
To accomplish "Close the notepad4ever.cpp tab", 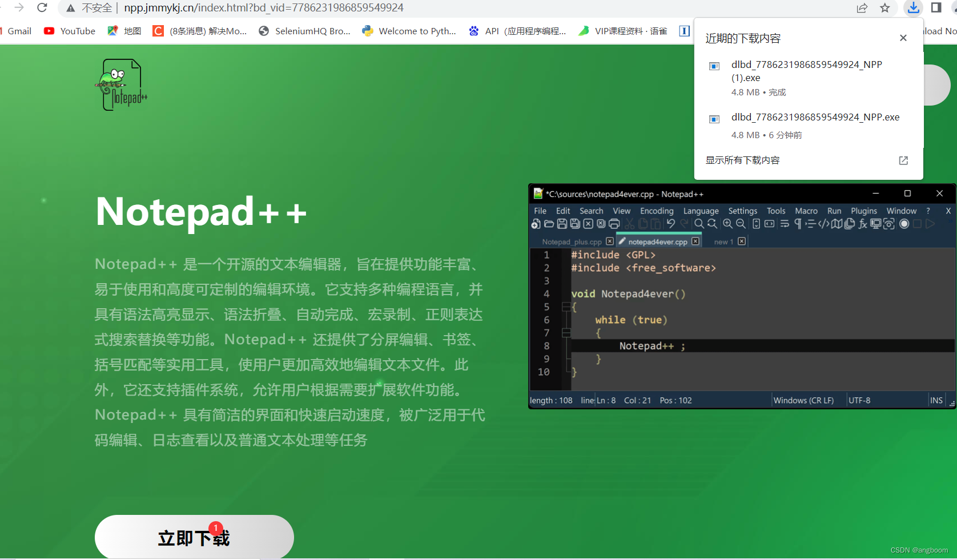I will tap(695, 241).
